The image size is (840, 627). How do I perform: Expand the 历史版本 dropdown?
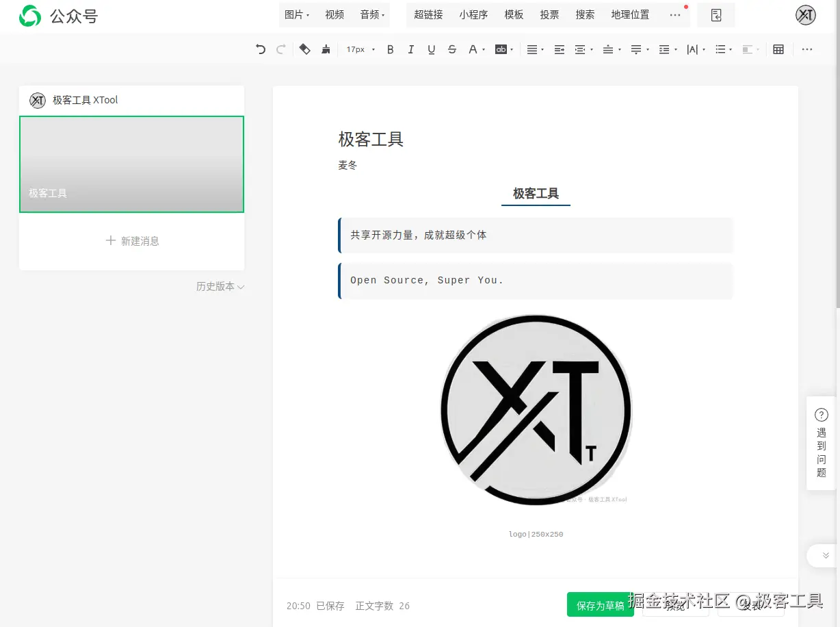(x=220, y=286)
